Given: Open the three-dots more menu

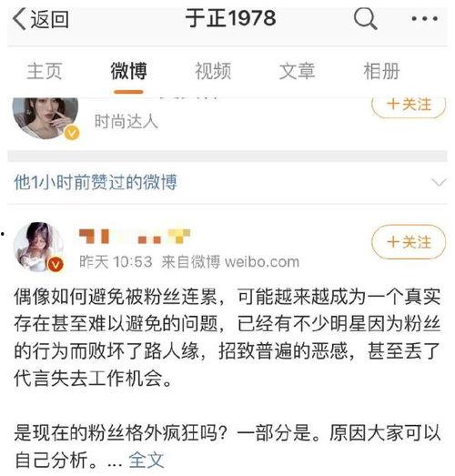Looking at the screenshot, I should (425, 18).
